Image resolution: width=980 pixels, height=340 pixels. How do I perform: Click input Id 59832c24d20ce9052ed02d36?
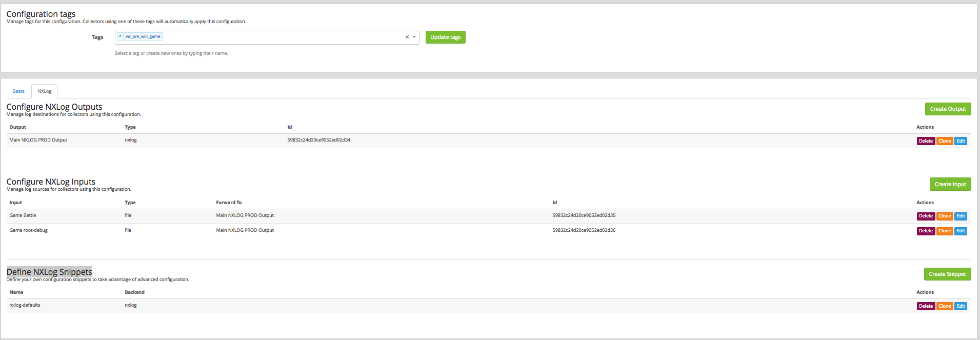point(584,230)
